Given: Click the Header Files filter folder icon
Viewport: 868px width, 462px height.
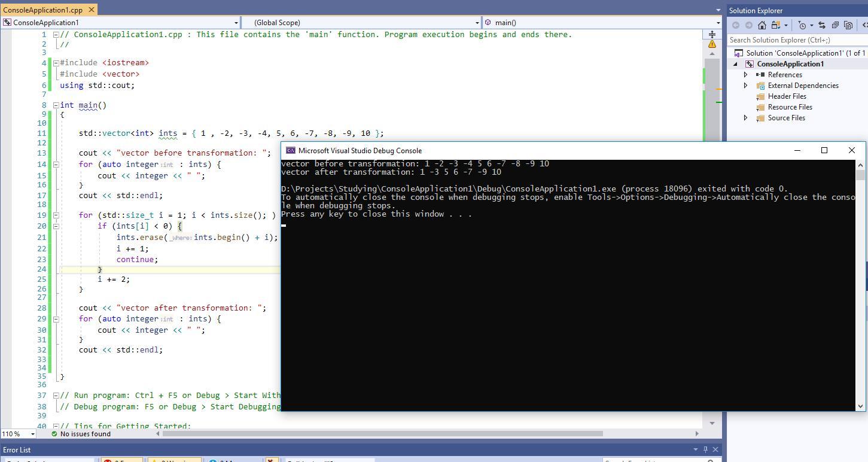Looking at the screenshot, I should coord(760,96).
